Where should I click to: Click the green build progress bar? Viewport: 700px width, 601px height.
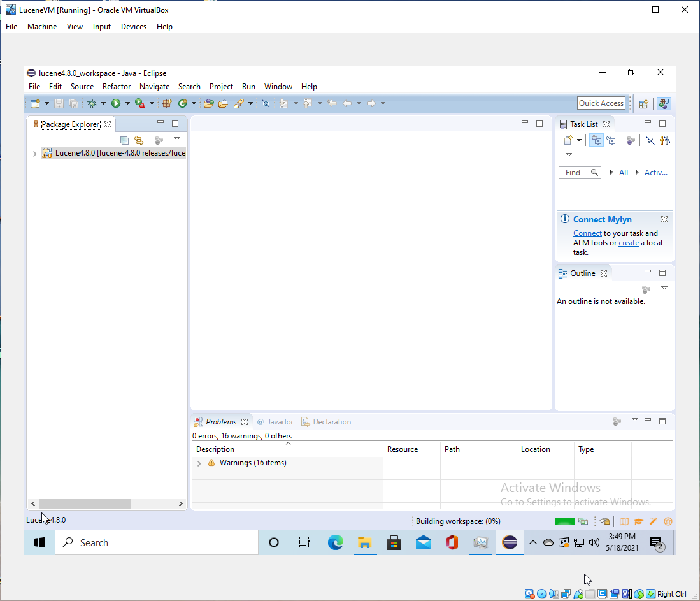click(564, 521)
